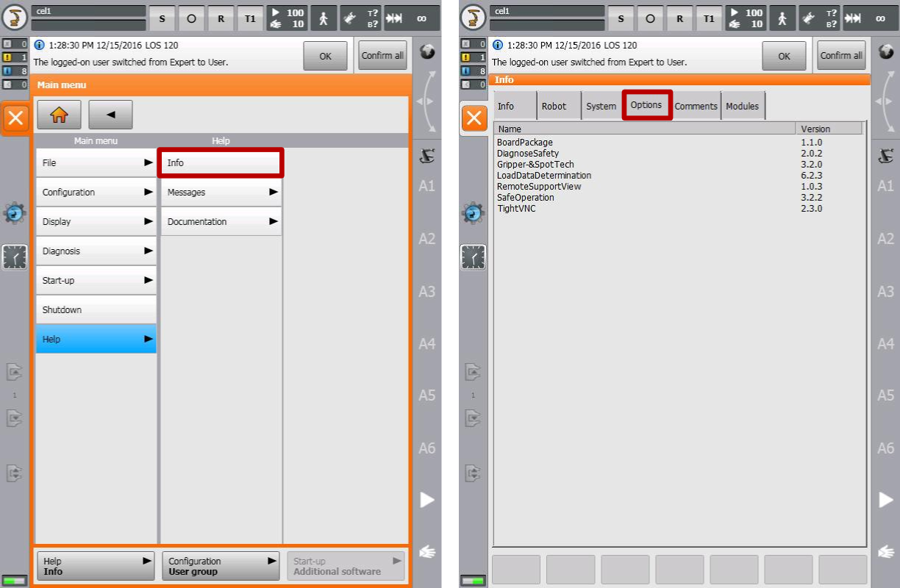The width and height of the screenshot is (900, 588).
Task: Select the SafeOperation row in options list
Action: (526, 198)
